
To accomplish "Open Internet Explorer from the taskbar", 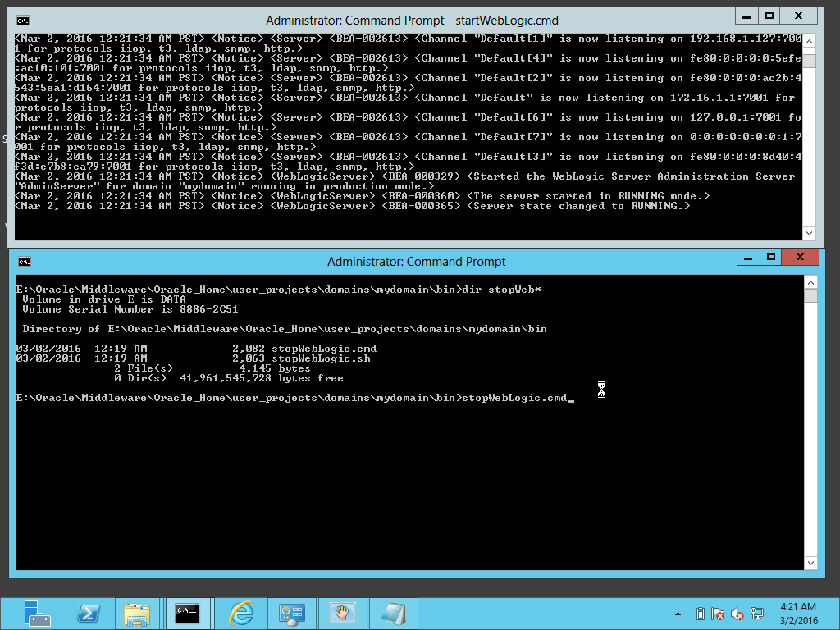I will tap(241, 613).
